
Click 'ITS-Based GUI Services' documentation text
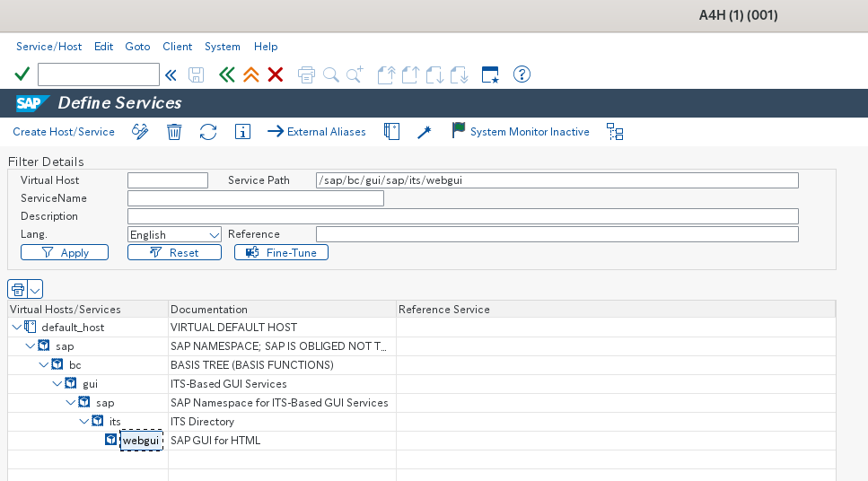click(229, 384)
